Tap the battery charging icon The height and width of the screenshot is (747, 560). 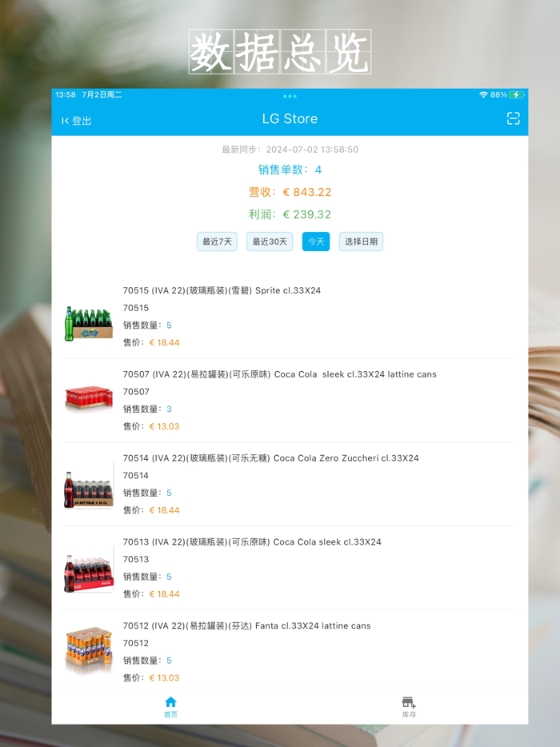coord(516,95)
